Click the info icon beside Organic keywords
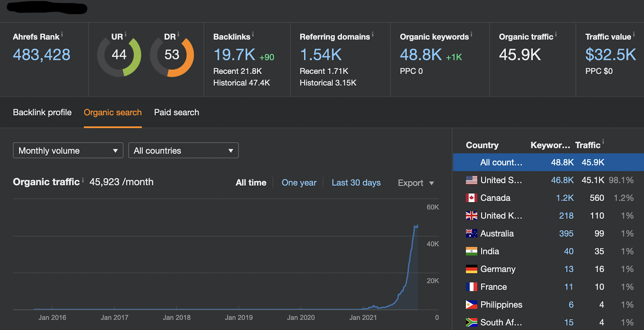The image size is (644, 330). 472,34
